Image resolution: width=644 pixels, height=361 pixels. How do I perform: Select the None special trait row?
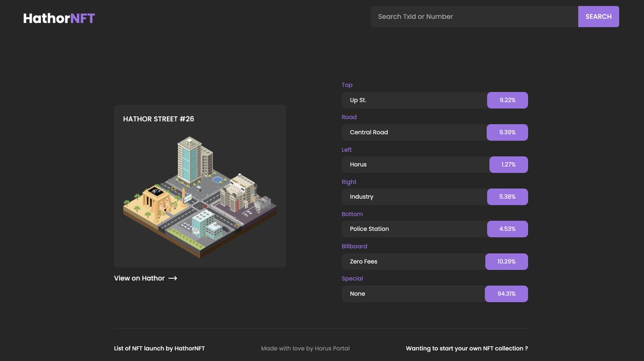pos(435,294)
